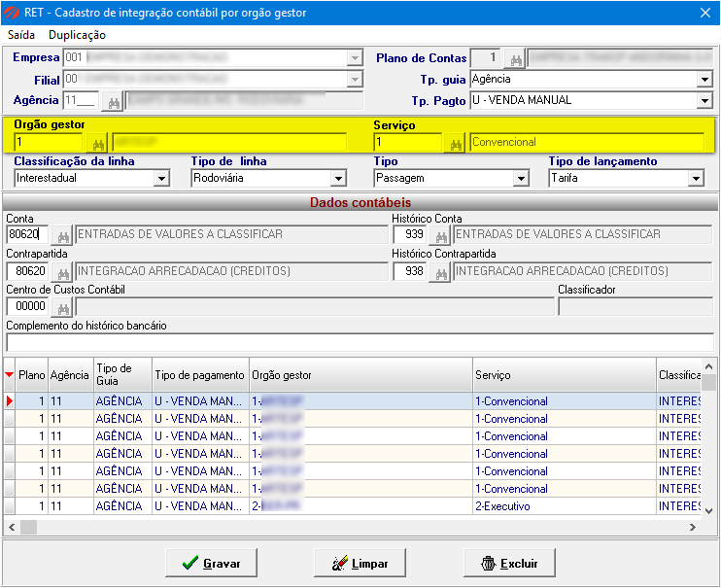The height and width of the screenshot is (588, 721).
Task: Click the red RET application logo
Action: (12, 13)
